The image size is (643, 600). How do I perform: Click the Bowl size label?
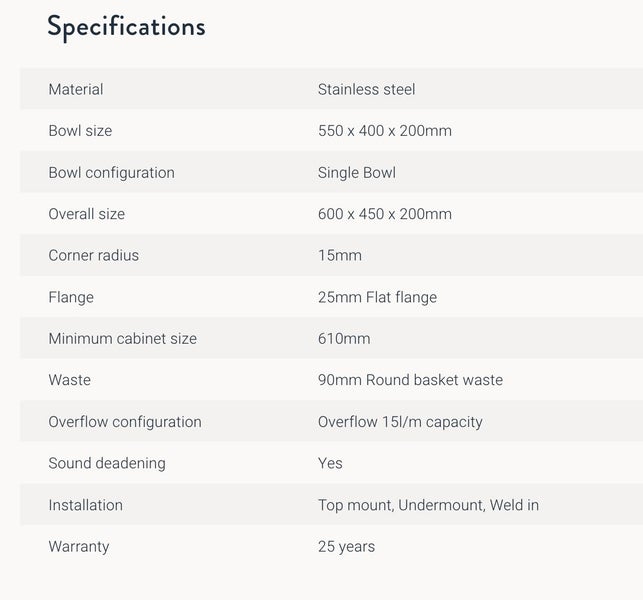click(80, 131)
